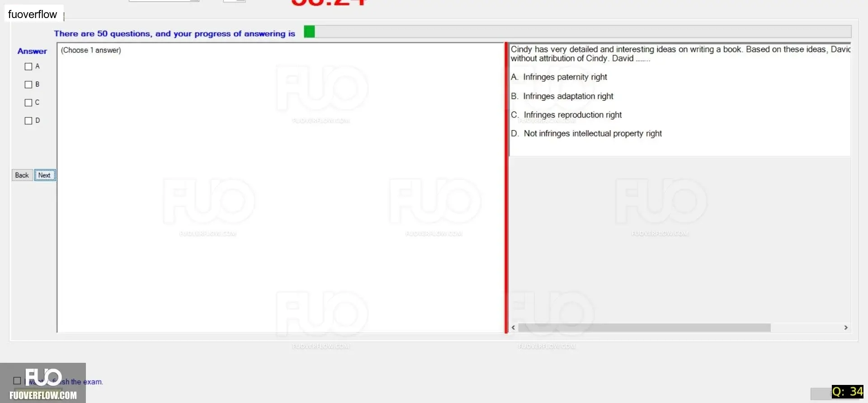Image resolution: width=868 pixels, height=403 pixels.
Task: Click the 'Answer' heading label
Action: (32, 52)
